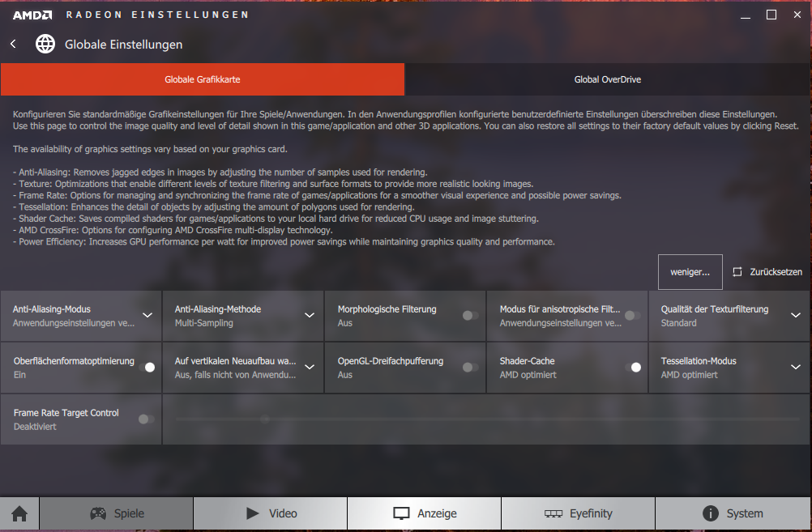Screen dimensions: 812x532
Task: Switch to Global OverDrive tab
Action: 608,79
